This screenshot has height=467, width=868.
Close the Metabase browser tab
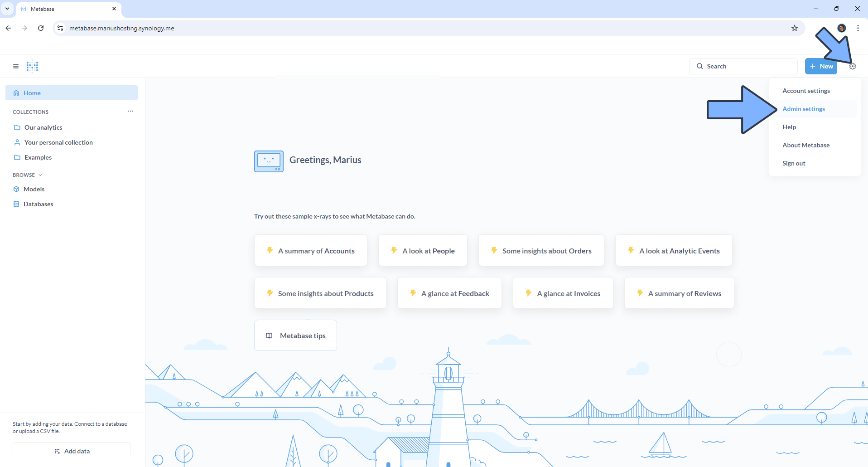click(x=114, y=9)
